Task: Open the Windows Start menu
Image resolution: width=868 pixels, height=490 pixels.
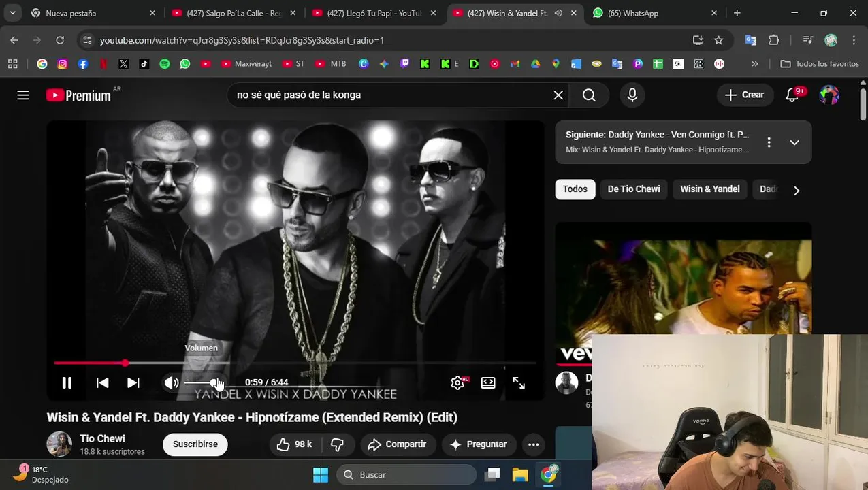Action: 321,474
